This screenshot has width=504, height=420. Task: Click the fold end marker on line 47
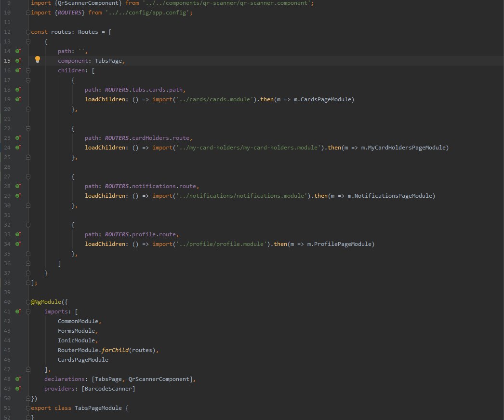28,369
